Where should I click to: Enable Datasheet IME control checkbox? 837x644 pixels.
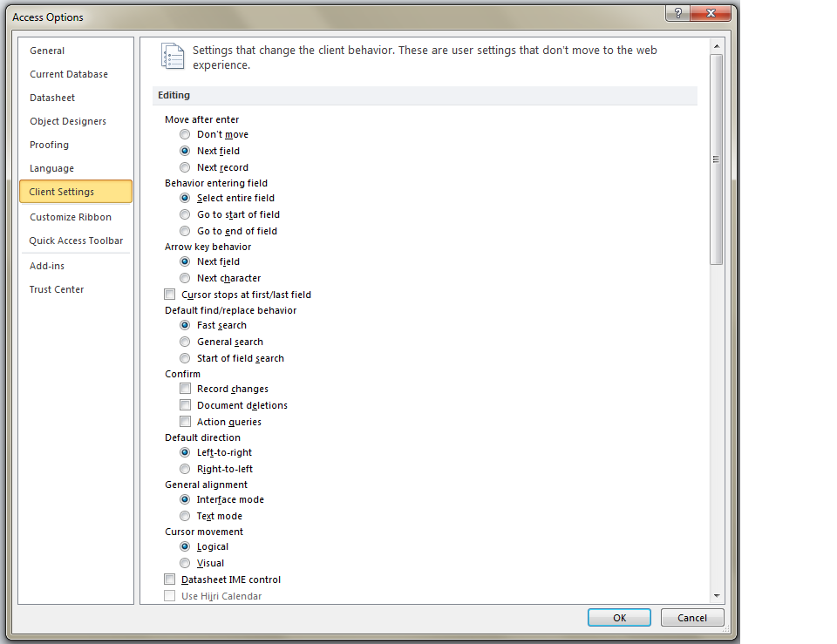coord(170,580)
